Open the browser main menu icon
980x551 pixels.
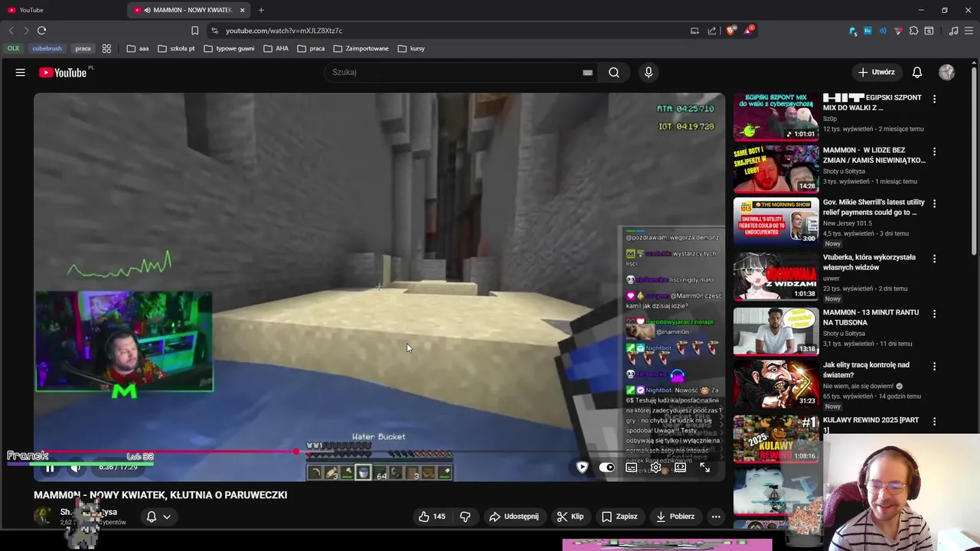click(969, 31)
